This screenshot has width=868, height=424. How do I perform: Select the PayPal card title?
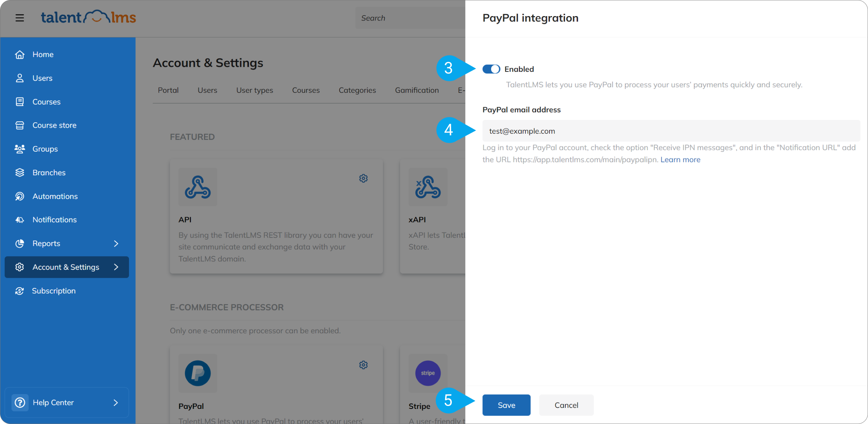coord(191,406)
